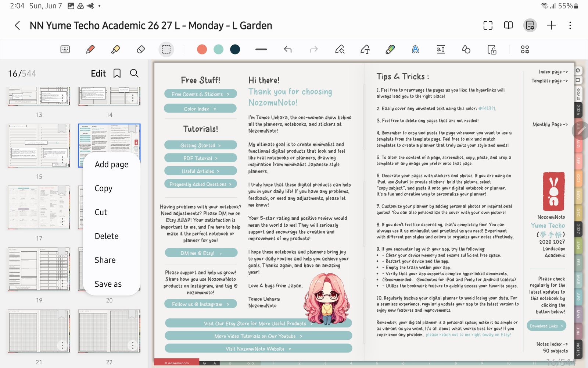Click the Download Links button

[x=546, y=326]
